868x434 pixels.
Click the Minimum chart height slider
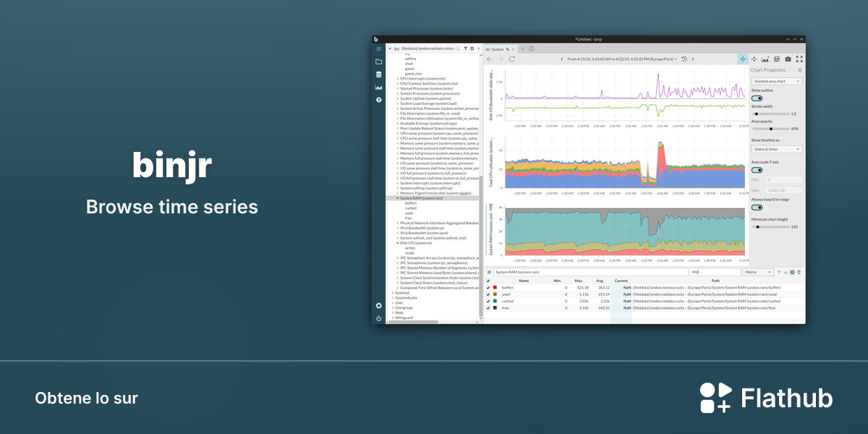pos(770,226)
